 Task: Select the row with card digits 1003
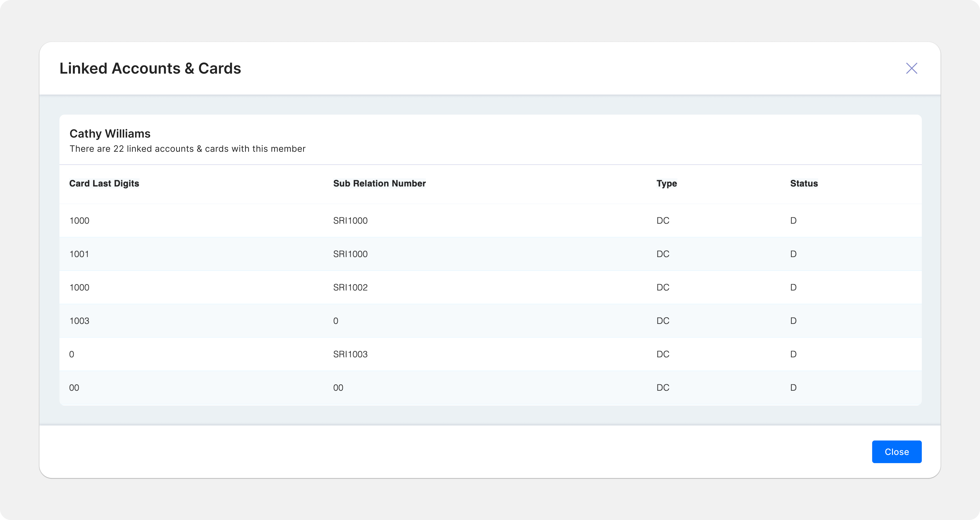pos(79,321)
